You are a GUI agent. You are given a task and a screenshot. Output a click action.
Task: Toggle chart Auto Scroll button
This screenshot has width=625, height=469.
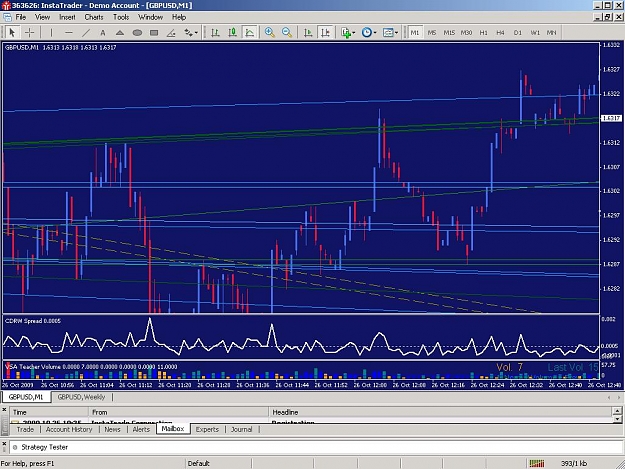(308, 33)
